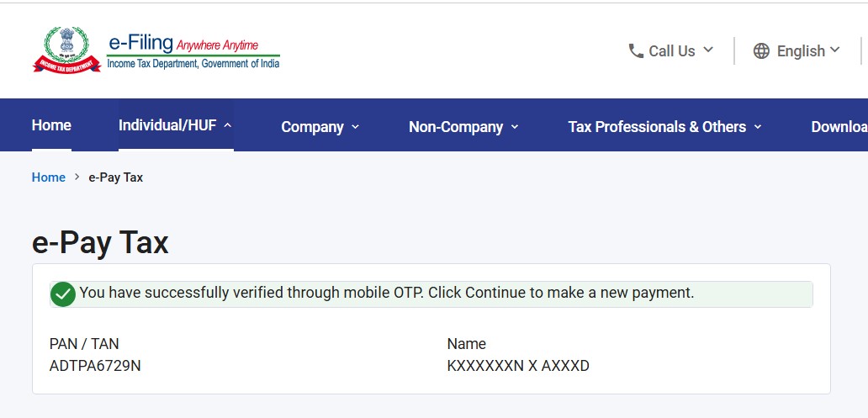Click the OTP verification success message banner
868x418 pixels.
pyautogui.click(x=431, y=294)
